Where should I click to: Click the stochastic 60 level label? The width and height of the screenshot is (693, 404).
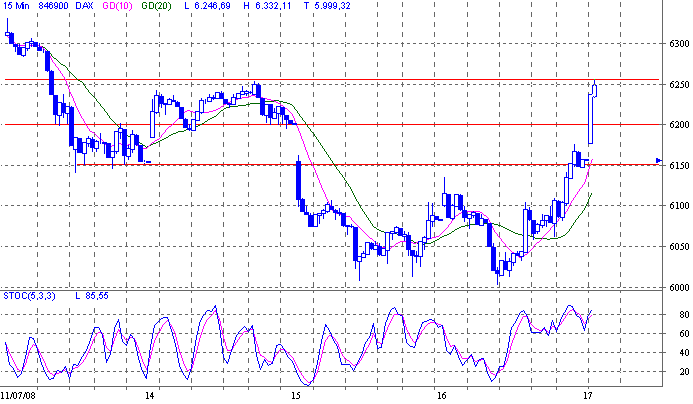tap(684, 334)
